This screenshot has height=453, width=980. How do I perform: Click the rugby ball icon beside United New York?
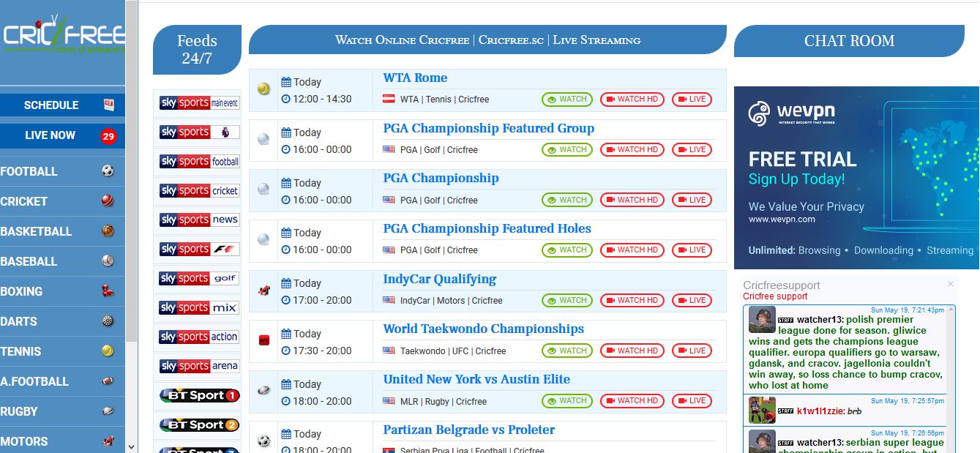click(x=263, y=391)
